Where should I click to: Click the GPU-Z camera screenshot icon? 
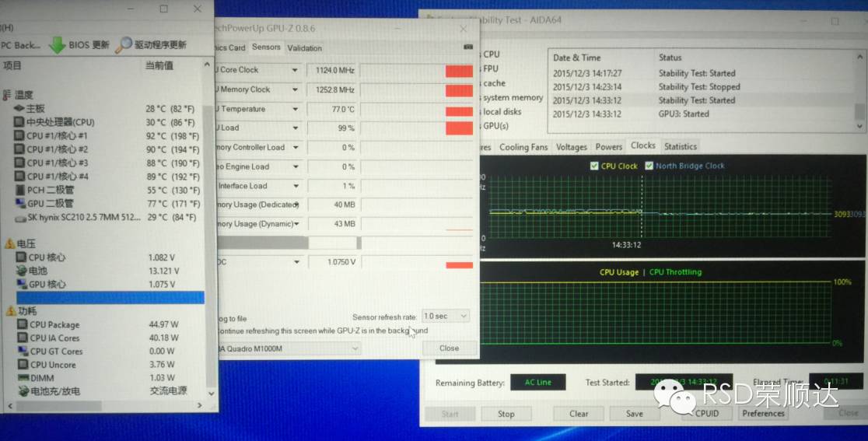click(468, 47)
